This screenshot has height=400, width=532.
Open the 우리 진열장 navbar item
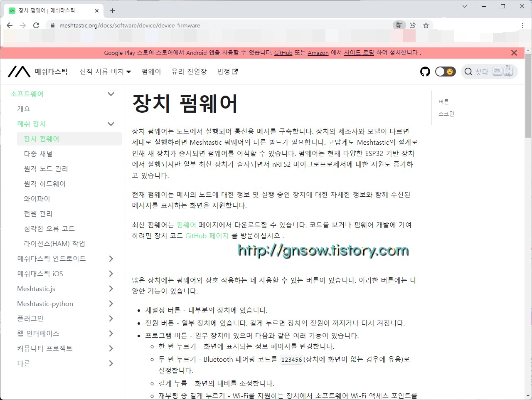[189, 72]
